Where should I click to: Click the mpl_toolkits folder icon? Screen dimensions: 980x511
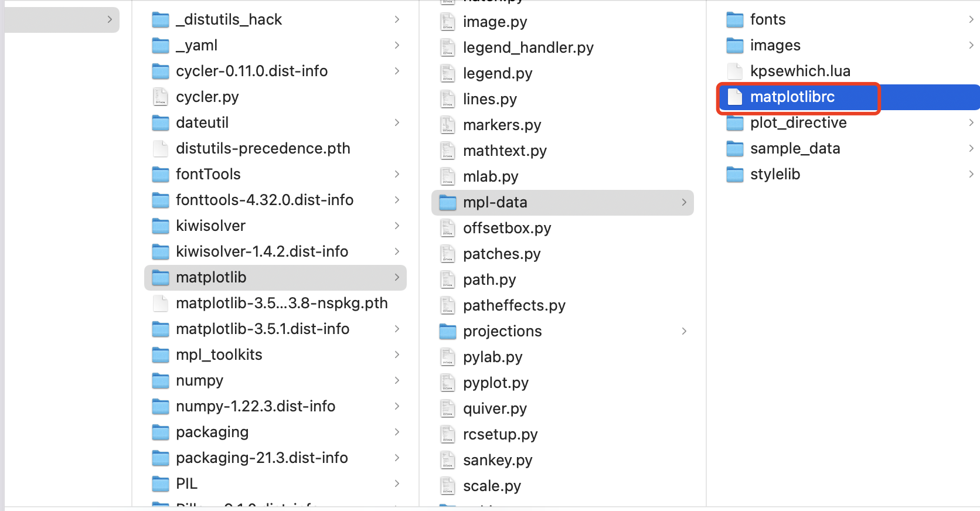pyautogui.click(x=161, y=355)
